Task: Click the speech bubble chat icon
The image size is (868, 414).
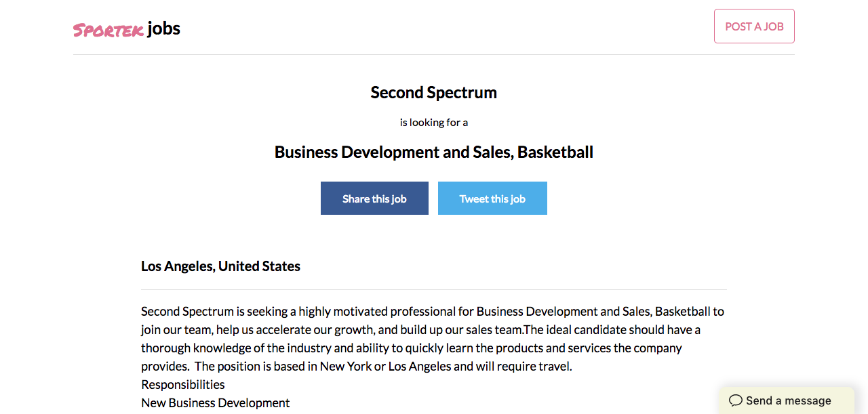Action: click(x=735, y=400)
